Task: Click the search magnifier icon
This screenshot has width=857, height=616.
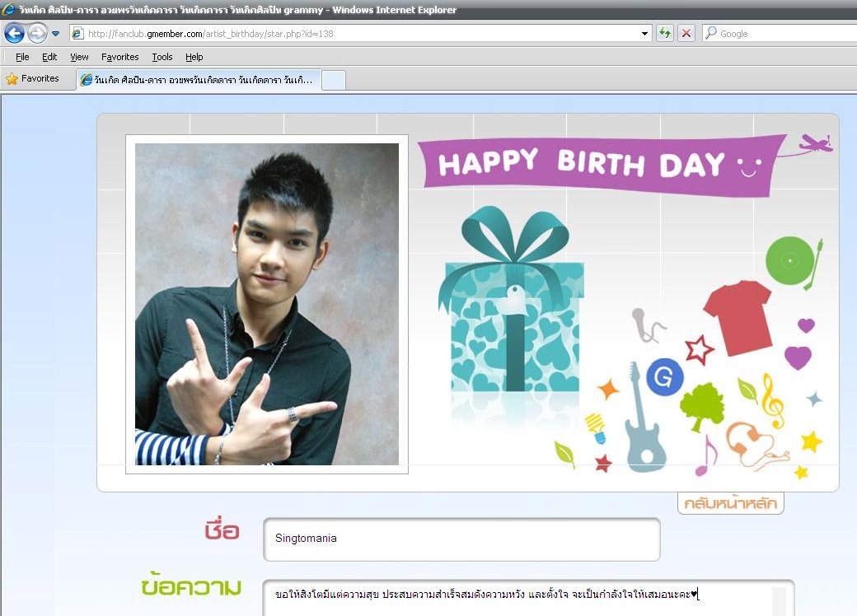Action: 710,33
